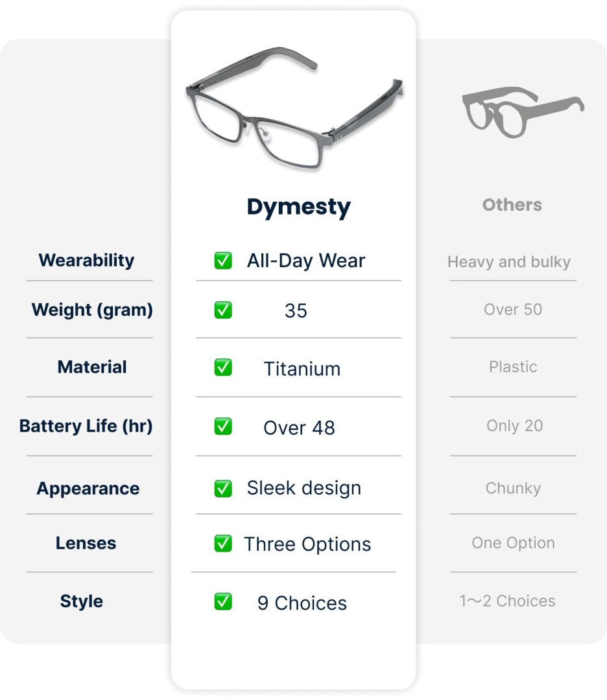
Task: Click the One Option lenses value
Action: pos(513,543)
